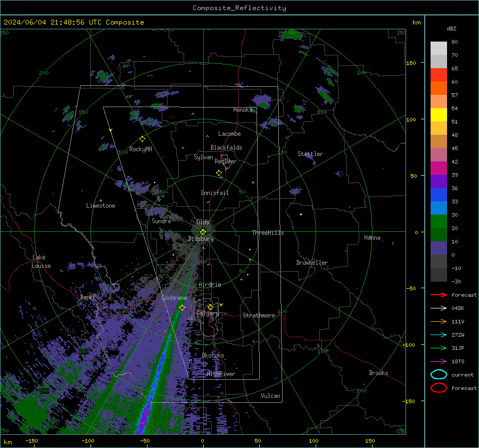Click the red forecast arrow legend icon
The height and width of the screenshot is (448, 479).
pos(439,295)
